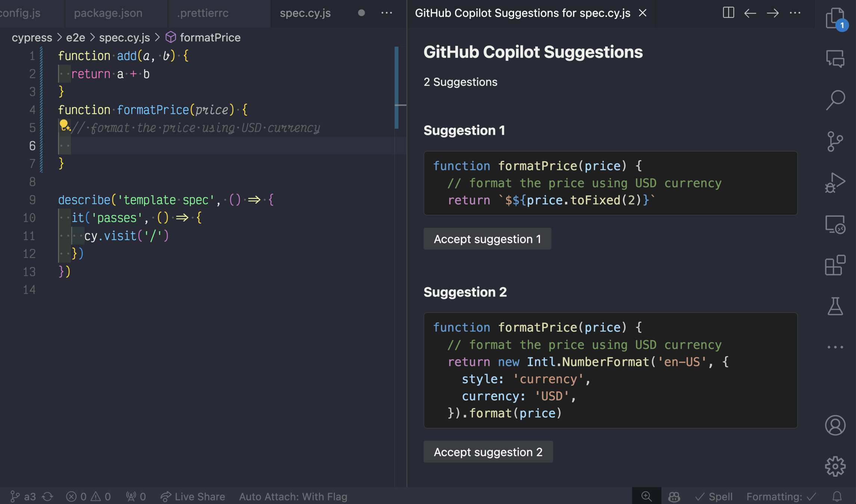856x504 pixels.
Task: Expand formatPrice breadcrumb symbol dropdown
Action: coord(210,38)
